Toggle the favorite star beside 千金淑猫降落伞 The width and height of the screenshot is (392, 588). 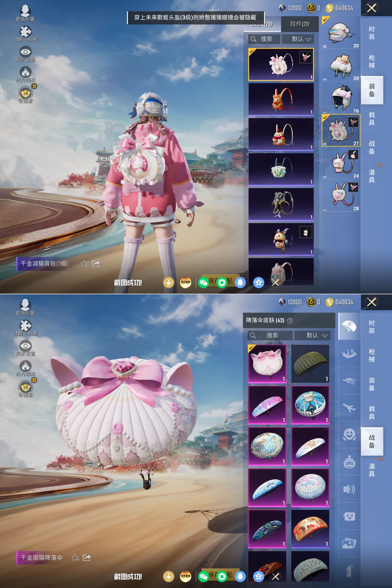[75, 558]
